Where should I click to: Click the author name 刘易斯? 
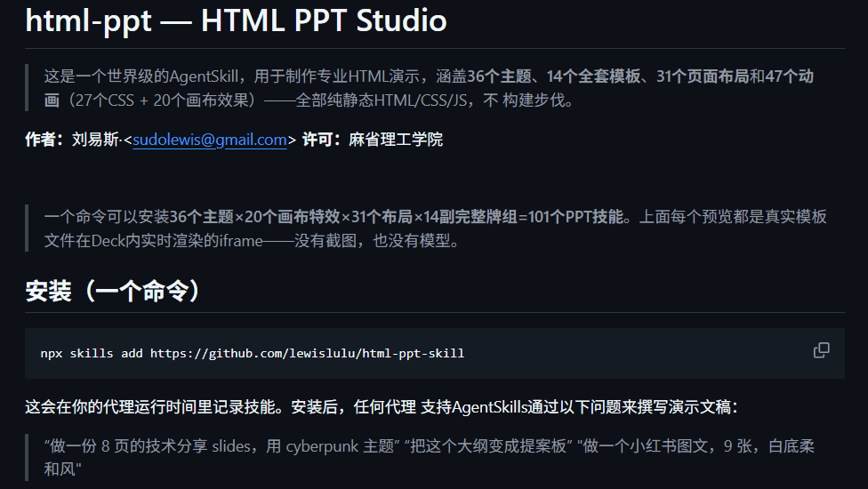tap(95, 140)
